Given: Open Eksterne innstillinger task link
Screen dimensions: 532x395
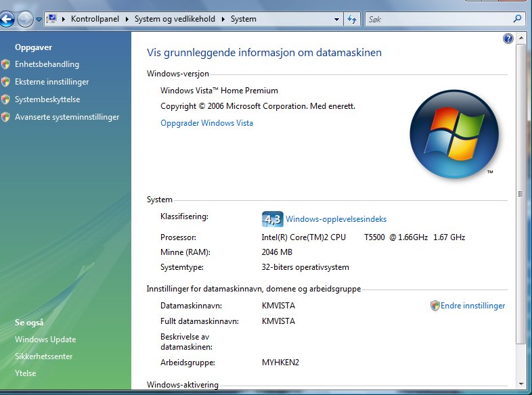Looking at the screenshot, I should tap(51, 82).
